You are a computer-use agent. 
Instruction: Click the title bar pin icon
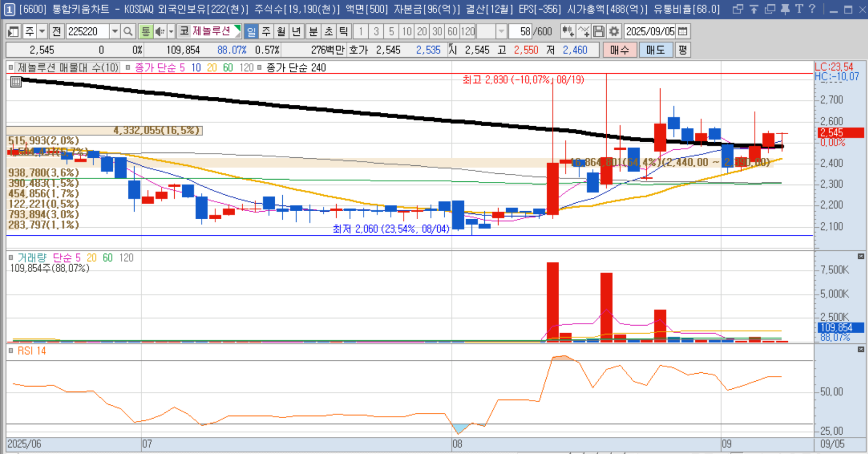[785, 9]
